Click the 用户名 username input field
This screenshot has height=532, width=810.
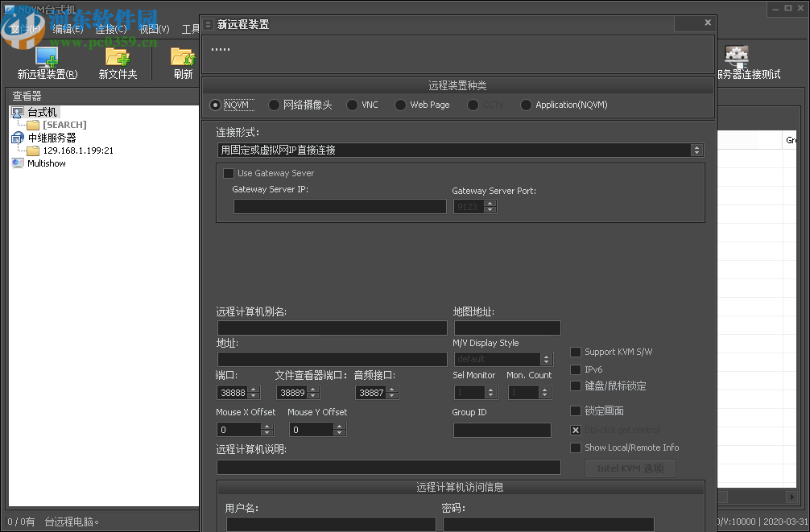click(x=330, y=524)
